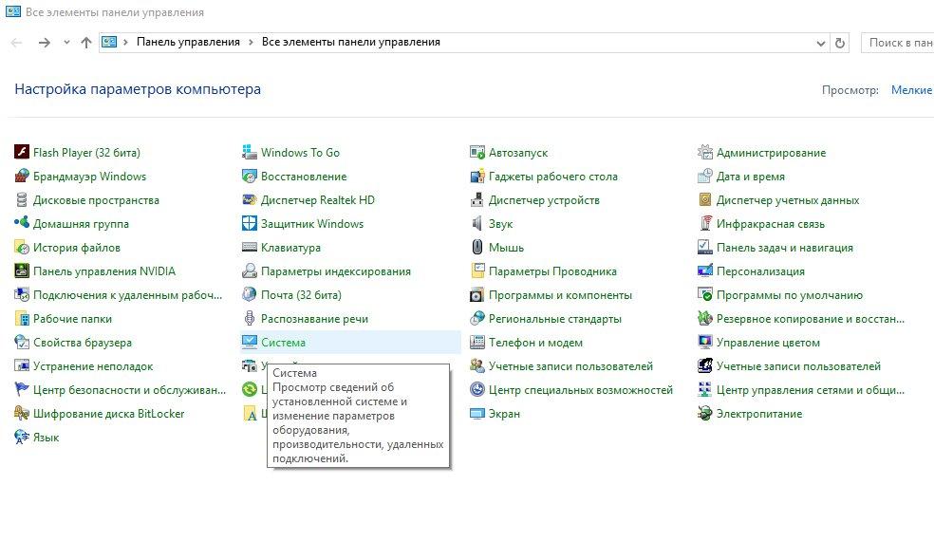This screenshot has height=560, width=934.
Task: Open the Экран icon
Action: (477, 414)
